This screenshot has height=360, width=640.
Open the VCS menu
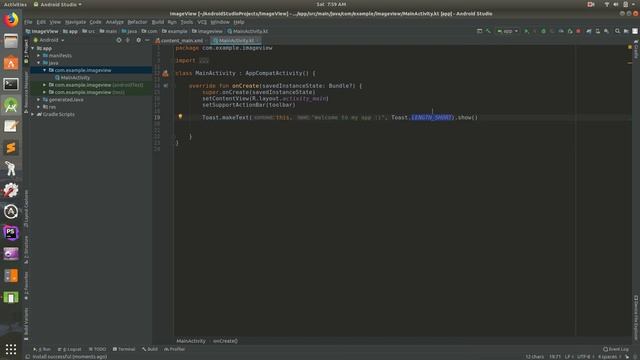click(202, 22)
